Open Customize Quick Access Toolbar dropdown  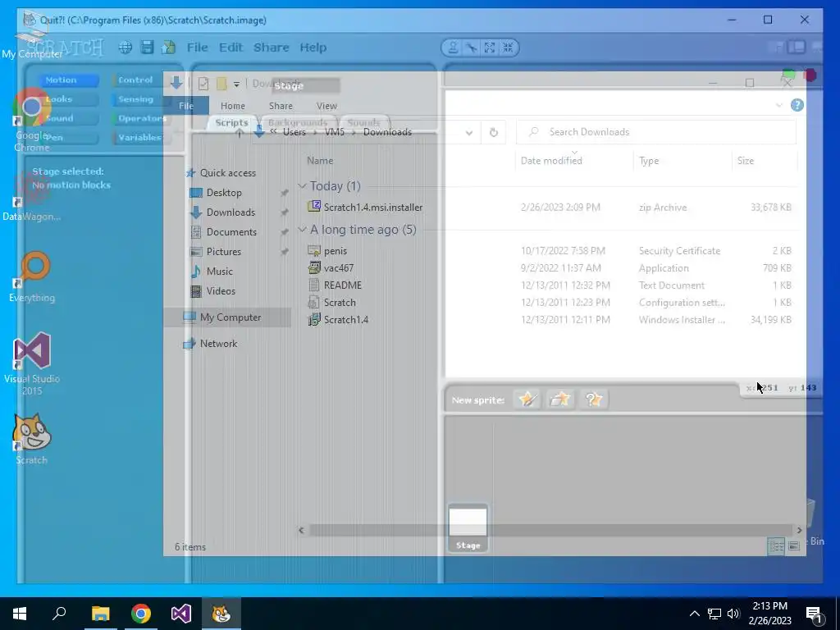pyautogui.click(x=236, y=84)
